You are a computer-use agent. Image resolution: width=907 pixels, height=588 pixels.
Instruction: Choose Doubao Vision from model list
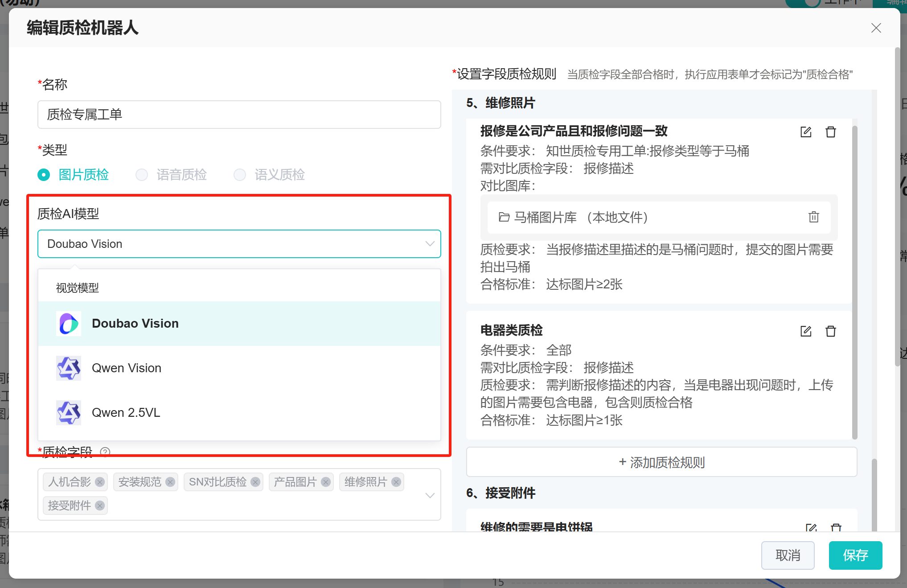239,324
